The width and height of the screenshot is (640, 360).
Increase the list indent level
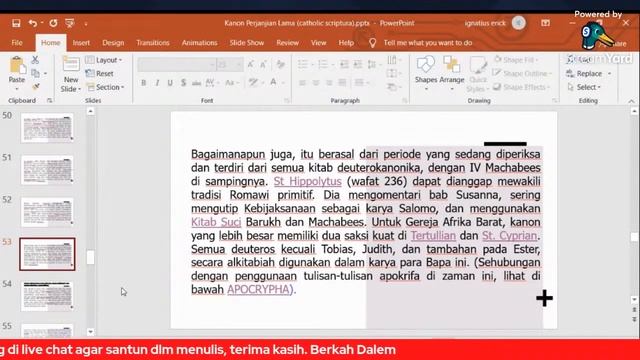tap(358, 64)
